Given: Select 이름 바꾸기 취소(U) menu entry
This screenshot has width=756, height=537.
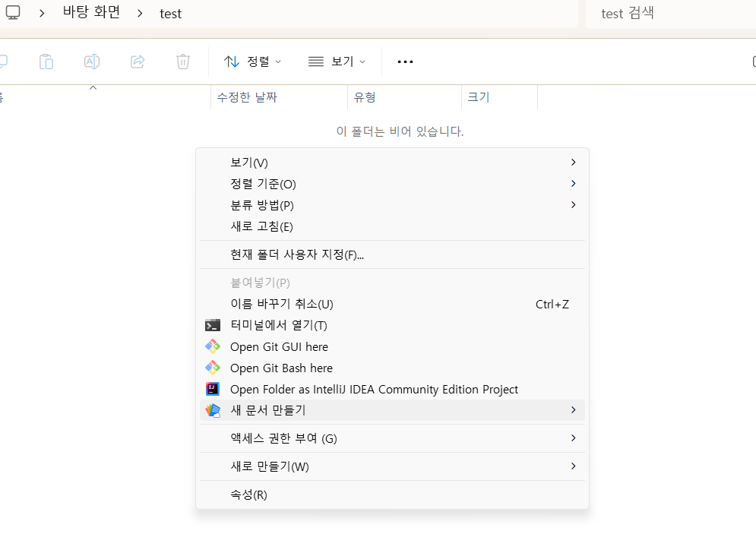Looking at the screenshot, I should [392, 304].
